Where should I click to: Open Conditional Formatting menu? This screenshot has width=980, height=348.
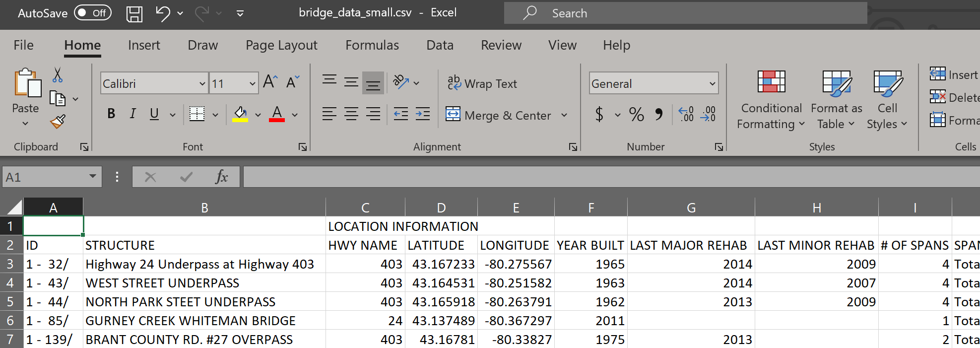coord(771,101)
